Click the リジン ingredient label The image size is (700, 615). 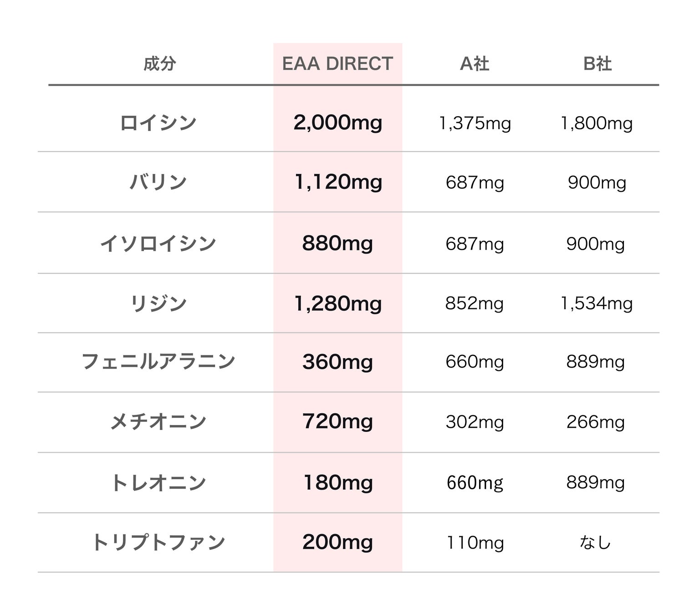tap(158, 303)
